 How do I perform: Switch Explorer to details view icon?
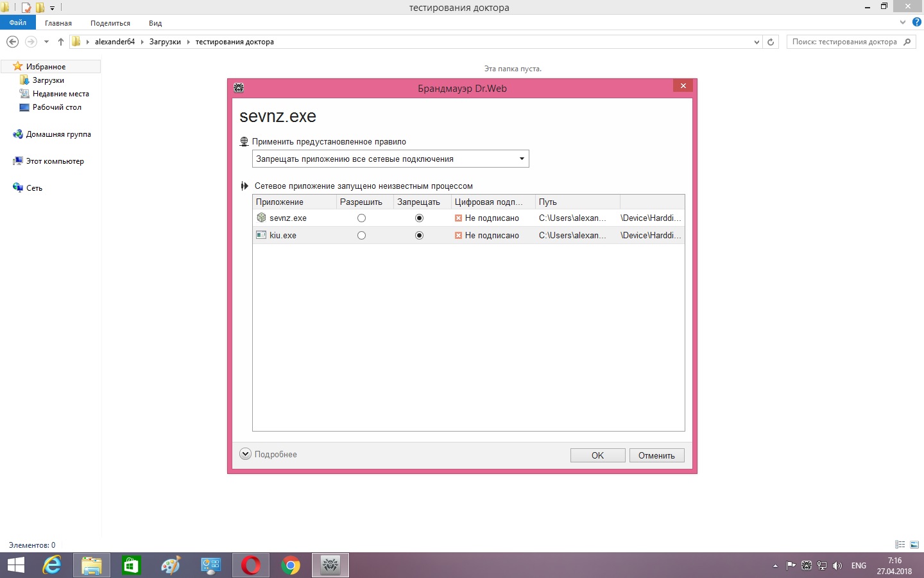[900, 545]
